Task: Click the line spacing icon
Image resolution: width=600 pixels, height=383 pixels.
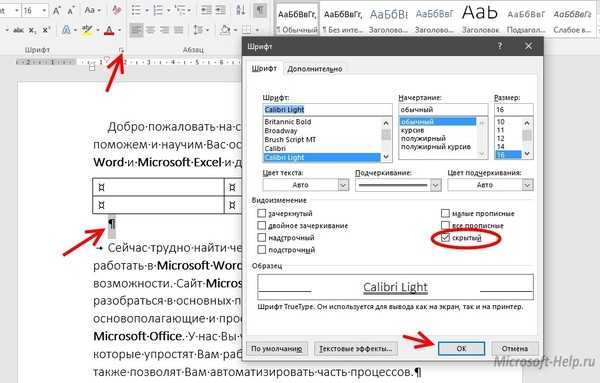Action: pos(198,30)
